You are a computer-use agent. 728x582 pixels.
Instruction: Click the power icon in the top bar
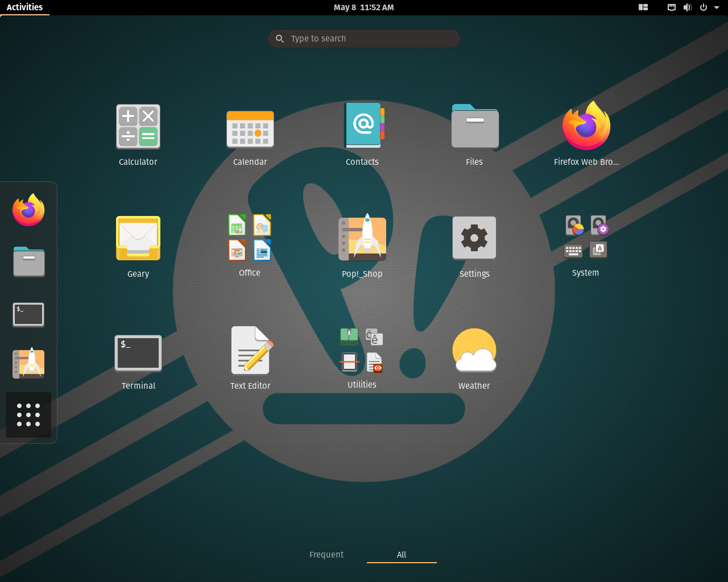(704, 7)
